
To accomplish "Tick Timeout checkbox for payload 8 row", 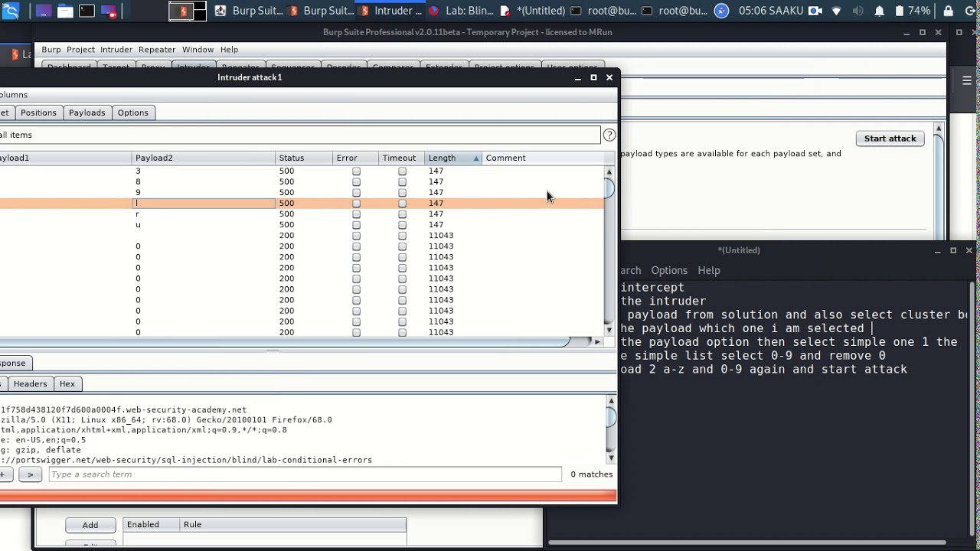I will (x=402, y=182).
